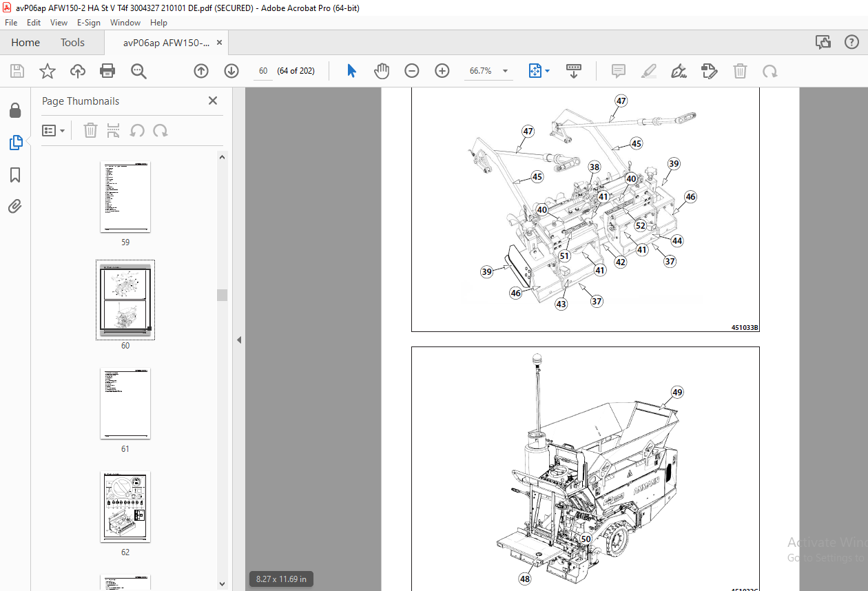Image resolution: width=868 pixels, height=591 pixels.
Task: Click the 8.27 x 11.69 in size label
Action: click(x=281, y=579)
